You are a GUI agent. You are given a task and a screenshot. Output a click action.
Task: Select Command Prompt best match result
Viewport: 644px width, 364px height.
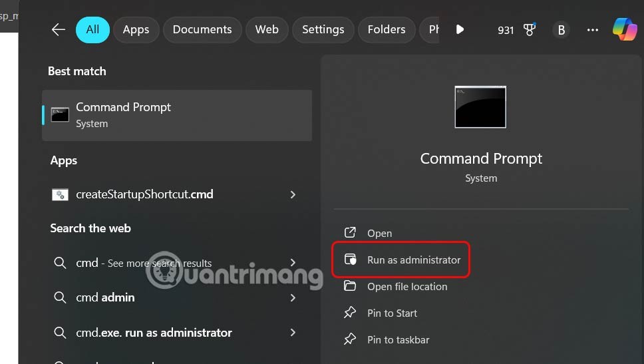click(x=176, y=115)
